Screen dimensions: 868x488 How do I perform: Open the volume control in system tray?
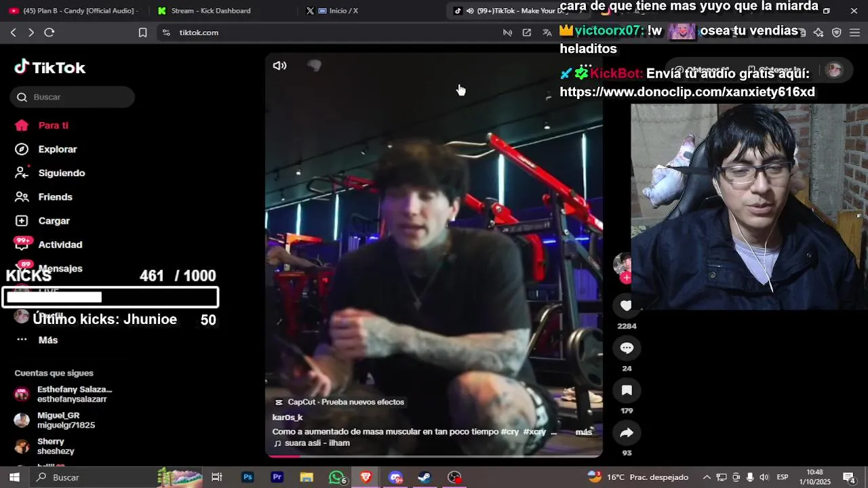[x=764, y=477]
